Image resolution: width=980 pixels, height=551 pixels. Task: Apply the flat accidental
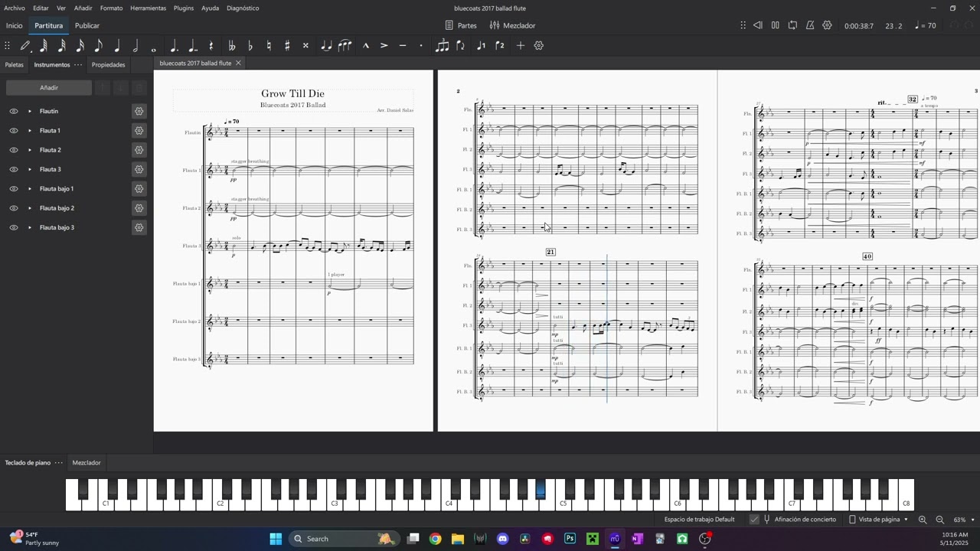point(250,46)
